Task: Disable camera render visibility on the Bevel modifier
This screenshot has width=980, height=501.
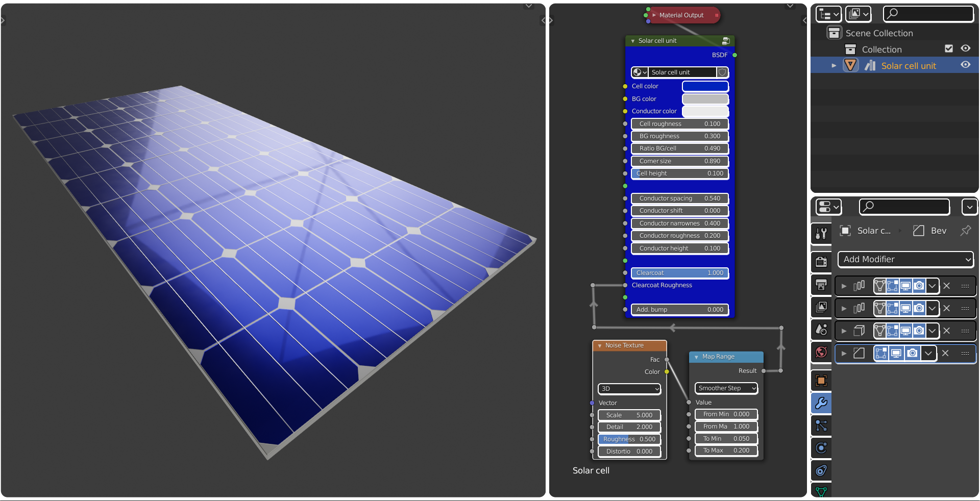Action: click(x=913, y=353)
